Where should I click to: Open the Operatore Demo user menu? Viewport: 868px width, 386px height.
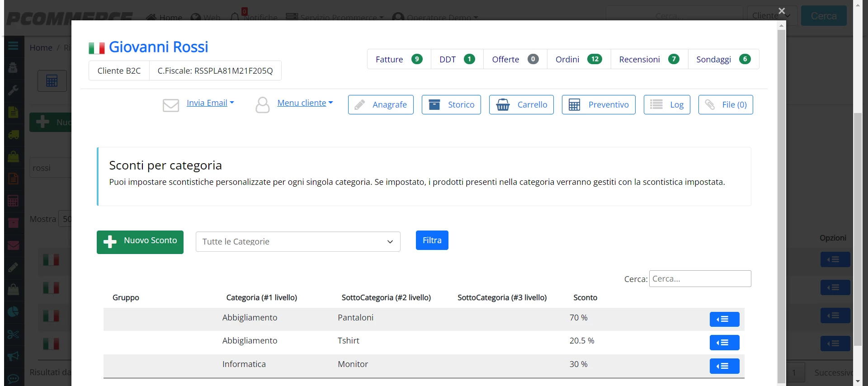point(435,17)
